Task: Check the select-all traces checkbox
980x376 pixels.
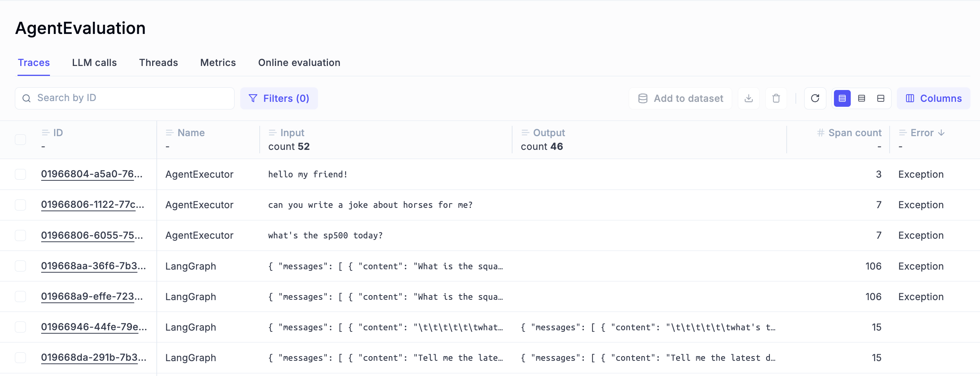Action: coord(21,139)
